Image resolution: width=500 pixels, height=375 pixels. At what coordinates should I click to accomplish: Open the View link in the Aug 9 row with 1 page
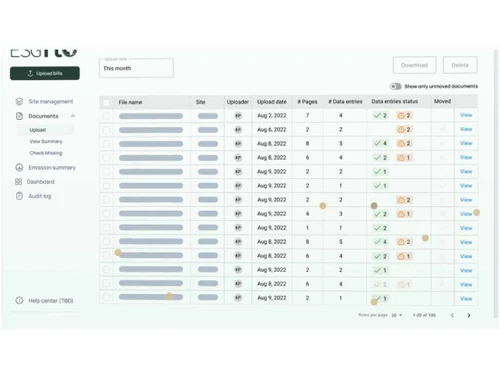click(x=466, y=228)
